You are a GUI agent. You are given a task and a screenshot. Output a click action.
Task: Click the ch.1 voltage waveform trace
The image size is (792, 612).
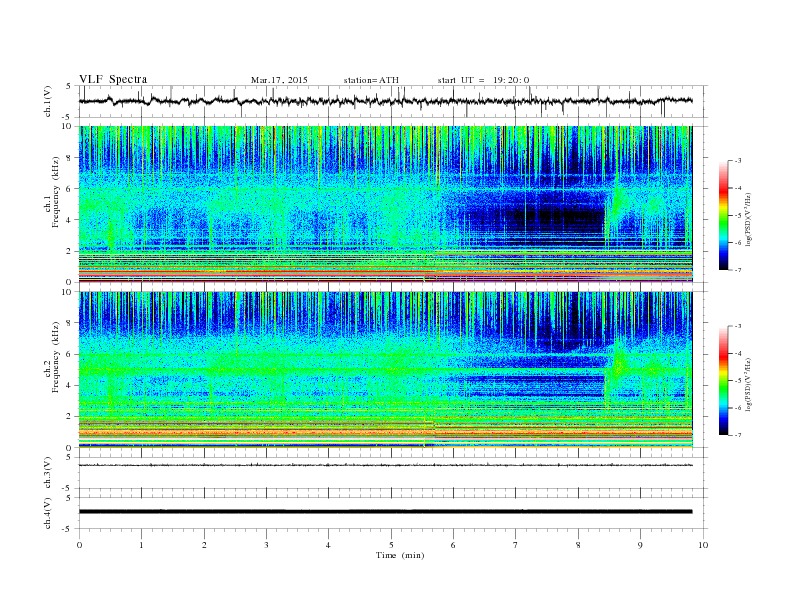385,101
